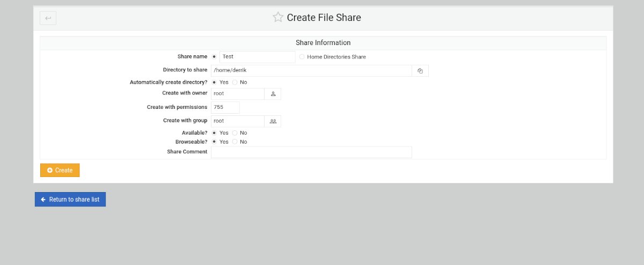This screenshot has height=265, width=644.
Task: Click the back arrow icon in header
Action: pyautogui.click(x=48, y=18)
